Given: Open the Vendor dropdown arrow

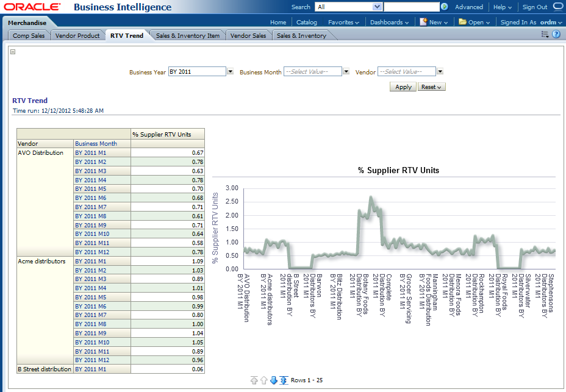Looking at the screenshot, I should click(x=440, y=71).
